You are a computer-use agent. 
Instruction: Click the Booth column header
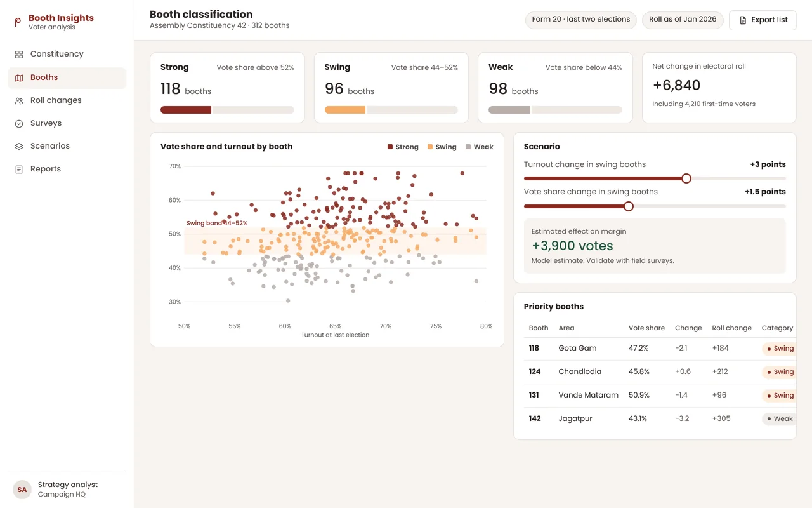(x=539, y=328)
